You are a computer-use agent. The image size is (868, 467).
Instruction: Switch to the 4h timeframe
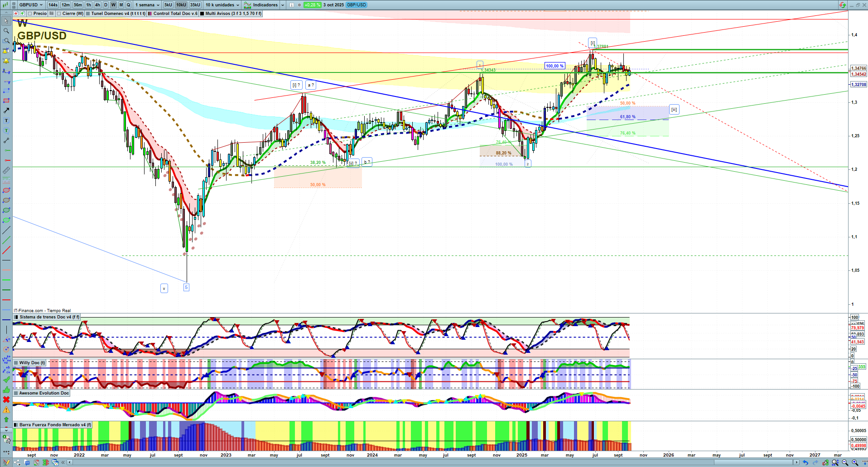pos(97,5)
